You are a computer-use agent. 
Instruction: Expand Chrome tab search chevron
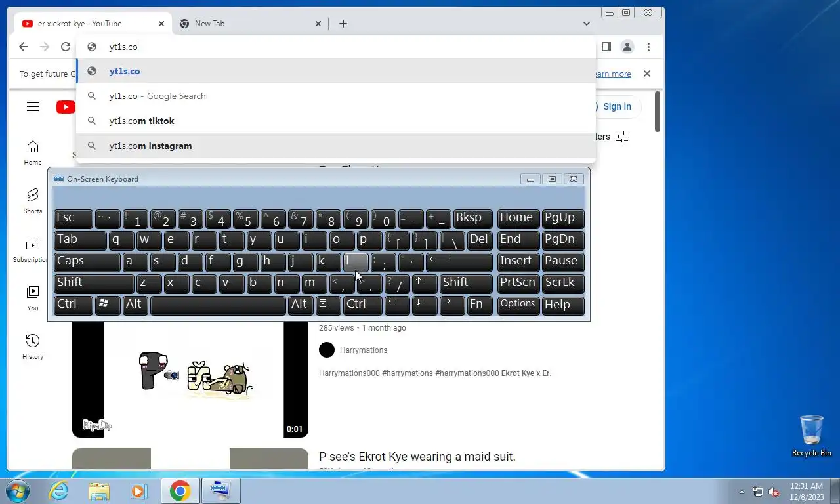pos(587,24)
